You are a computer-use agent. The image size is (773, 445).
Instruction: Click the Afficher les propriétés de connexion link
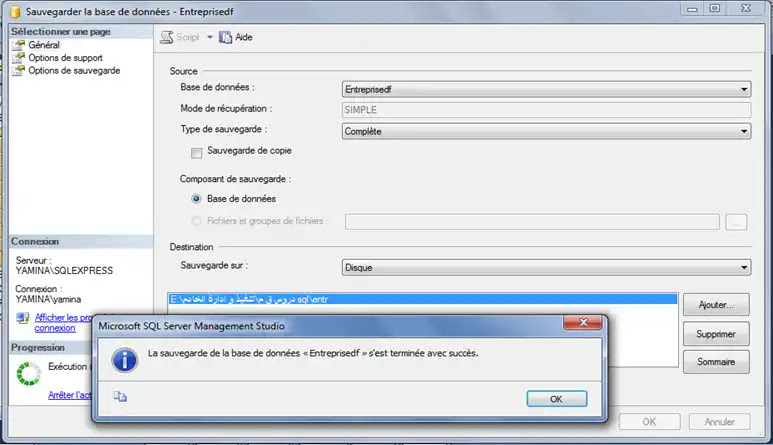(x=63, y=323)
